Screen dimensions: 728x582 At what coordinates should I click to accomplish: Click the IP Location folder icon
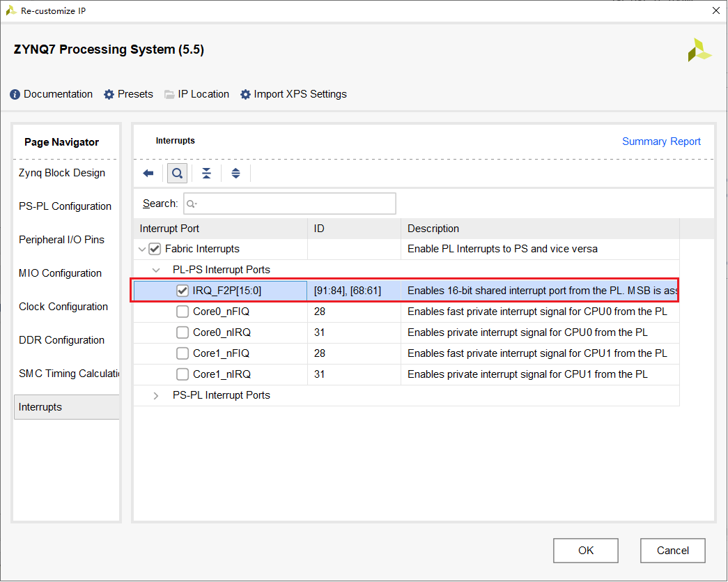click(x=169, y=94)
